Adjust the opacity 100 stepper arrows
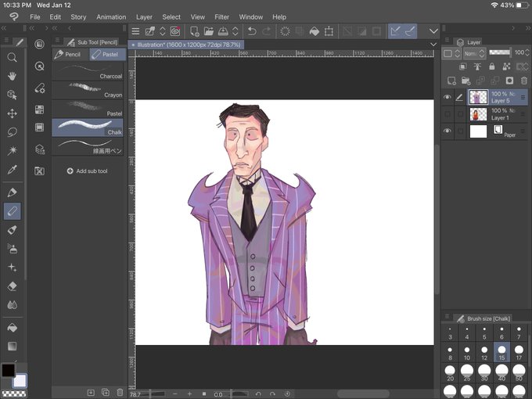The width and height of the screenshot is (532, 399). click(x=527, y=52)
